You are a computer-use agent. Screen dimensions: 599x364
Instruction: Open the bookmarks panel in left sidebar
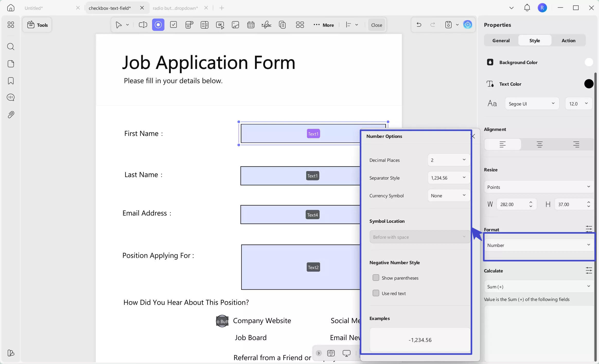tap(11, 81)
